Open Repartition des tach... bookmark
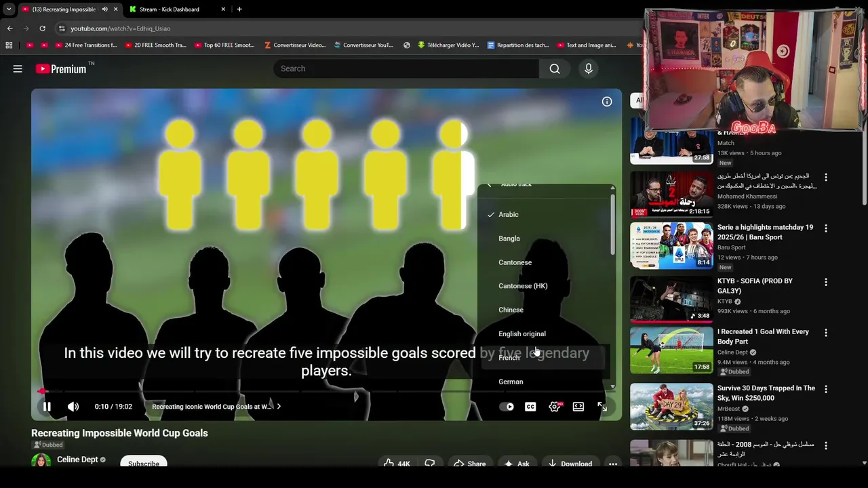Screen dimensions: 868x488 coord(518,45)
